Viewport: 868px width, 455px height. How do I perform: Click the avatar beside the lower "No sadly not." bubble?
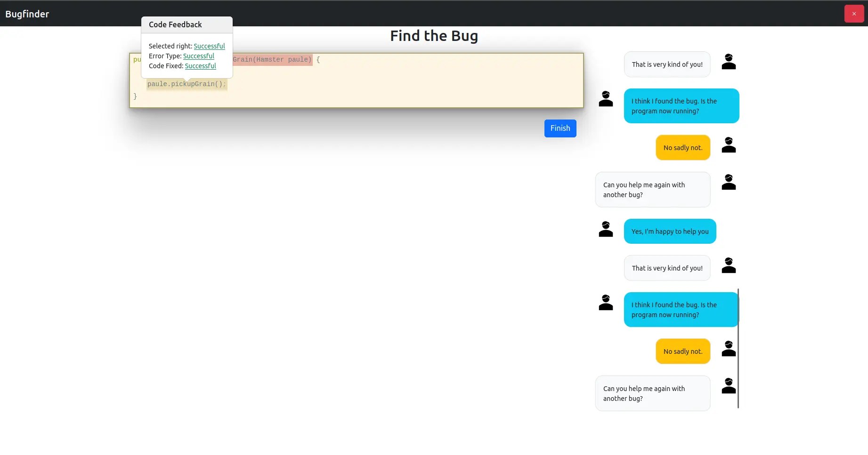point(729,348)
